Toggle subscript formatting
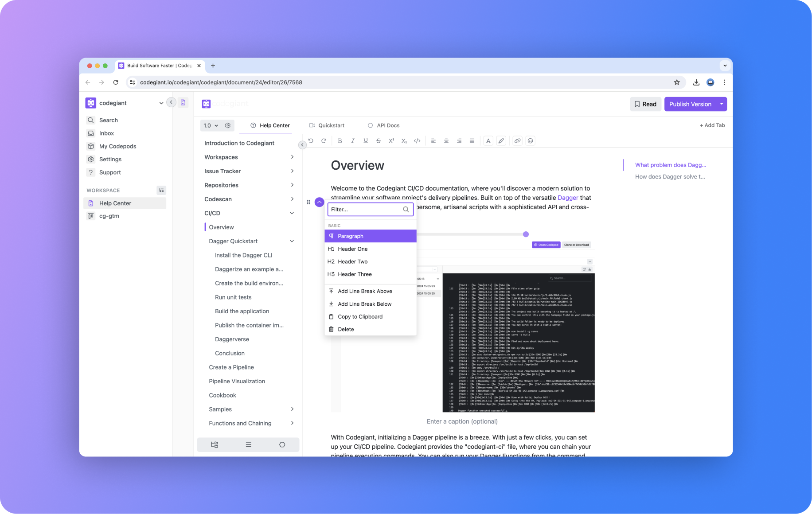 (x=404, y=141)
